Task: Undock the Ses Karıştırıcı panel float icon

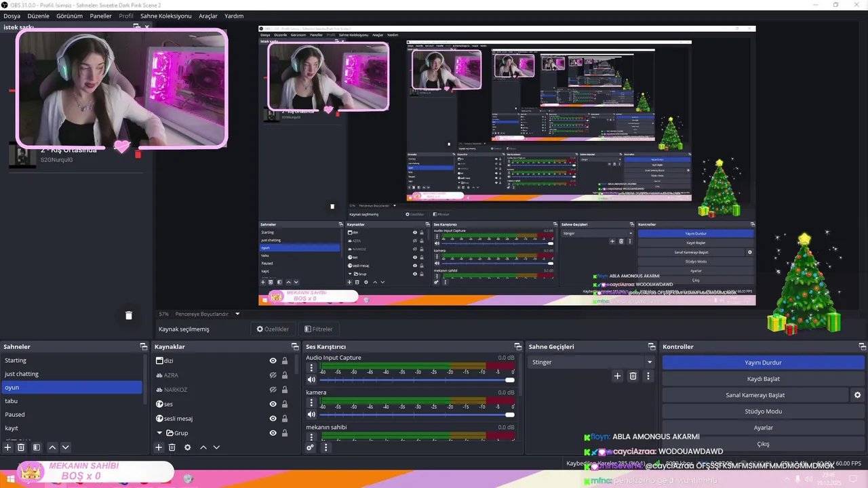Action: [517, 346]
